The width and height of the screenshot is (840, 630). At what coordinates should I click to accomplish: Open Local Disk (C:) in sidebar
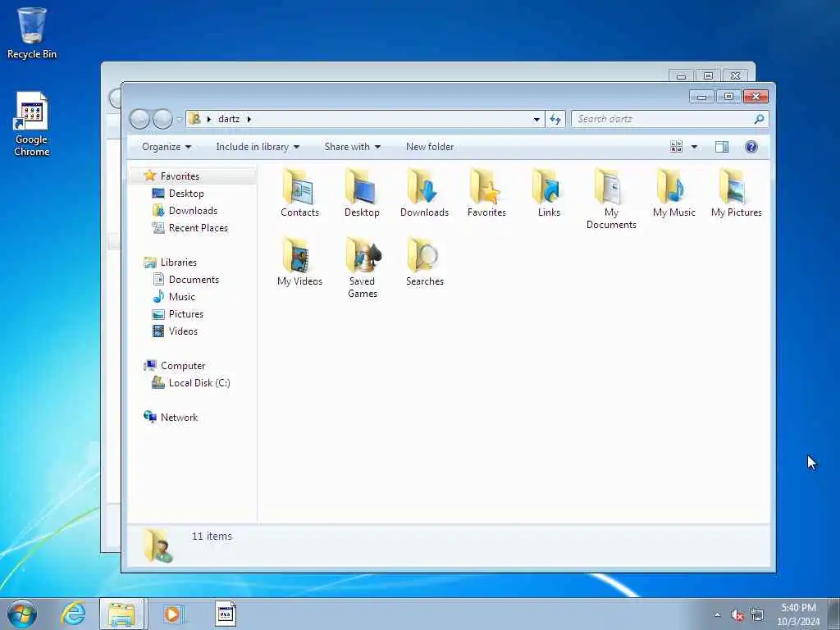tap(199, 382)
